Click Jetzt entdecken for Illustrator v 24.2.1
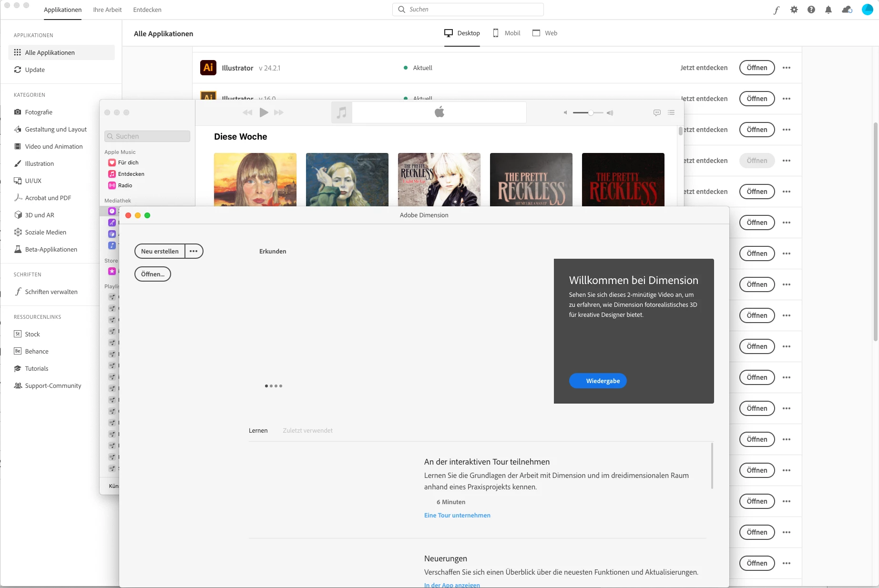Viewport: 879px width, 588px height. 704,68
